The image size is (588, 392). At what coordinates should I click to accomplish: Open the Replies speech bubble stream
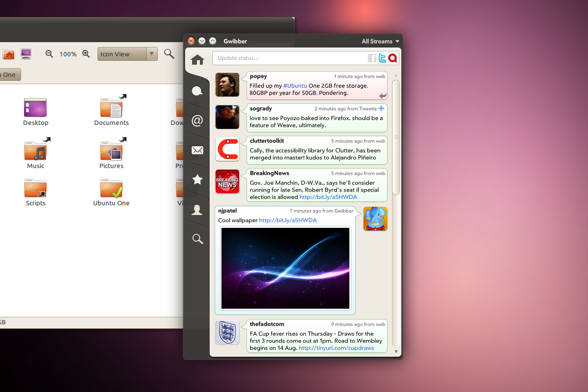click(x=197, y=91)
